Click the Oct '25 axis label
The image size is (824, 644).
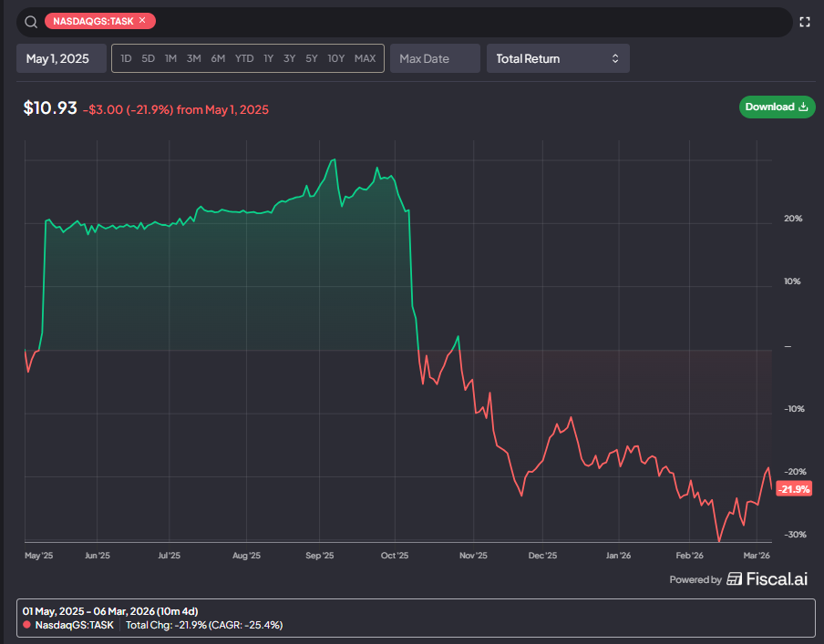395,556
